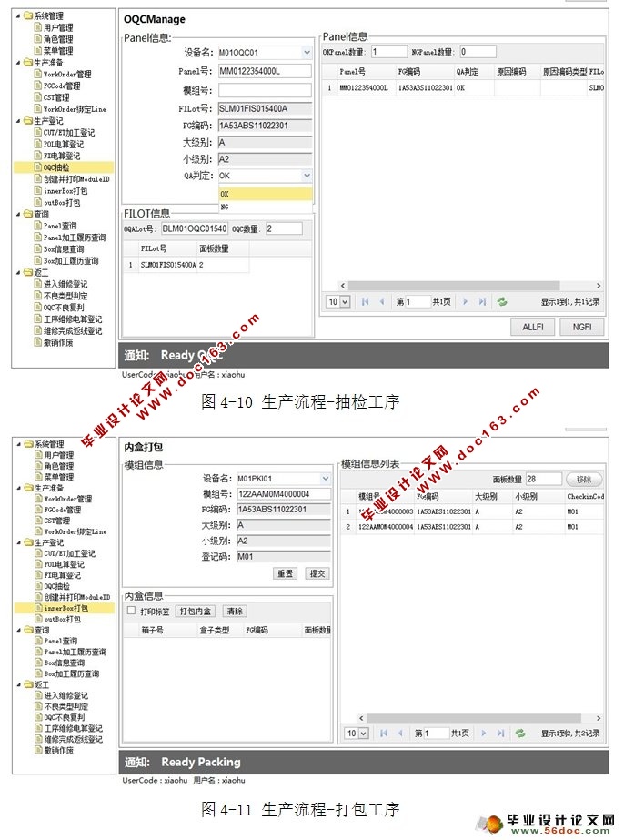Screen dimensions: 624x840
Task: Click the 移除 button
Action: 584,479
